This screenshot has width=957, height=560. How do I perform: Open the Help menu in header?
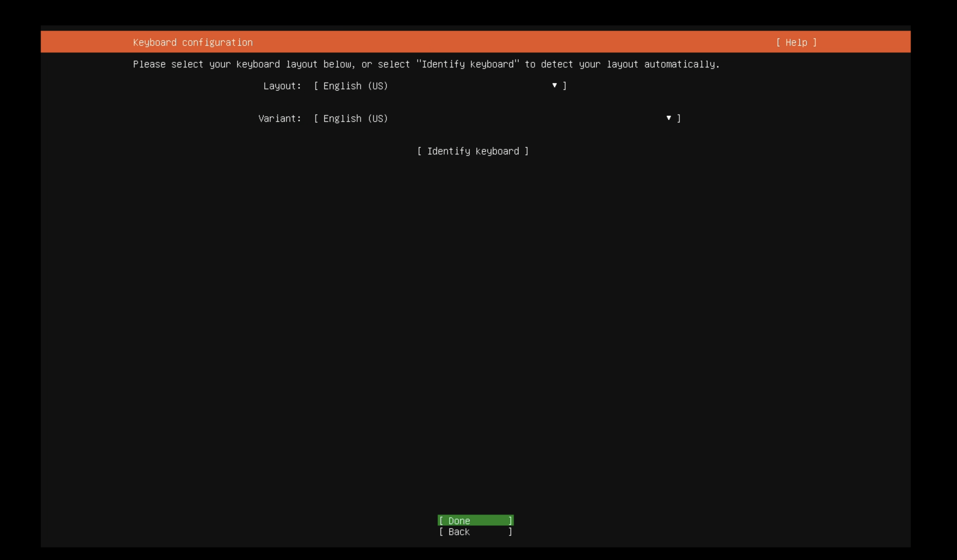click(x=796, y=42)
